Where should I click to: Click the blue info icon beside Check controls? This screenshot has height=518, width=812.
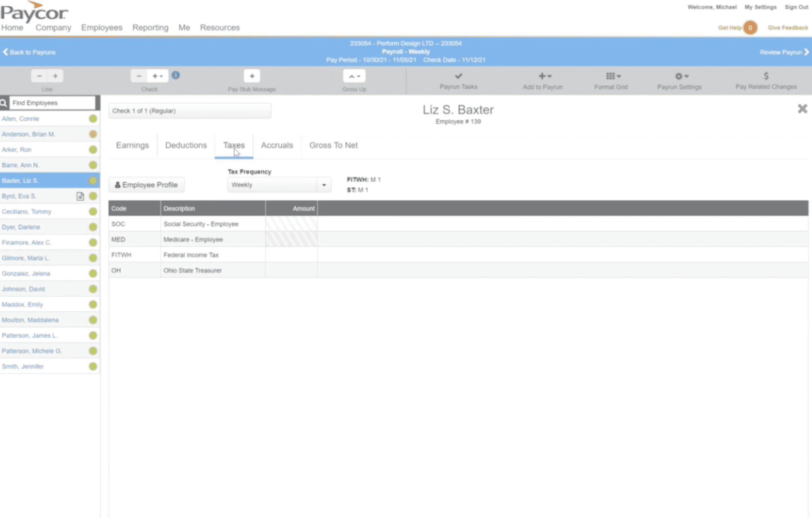pos(176,75)
